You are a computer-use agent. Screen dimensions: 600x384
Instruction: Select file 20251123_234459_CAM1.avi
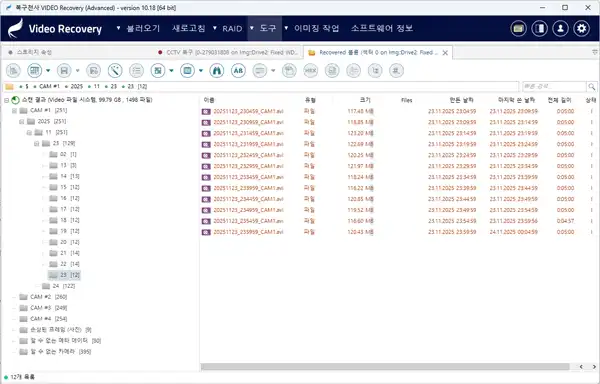pyautogui.click(x=248, y=199)
